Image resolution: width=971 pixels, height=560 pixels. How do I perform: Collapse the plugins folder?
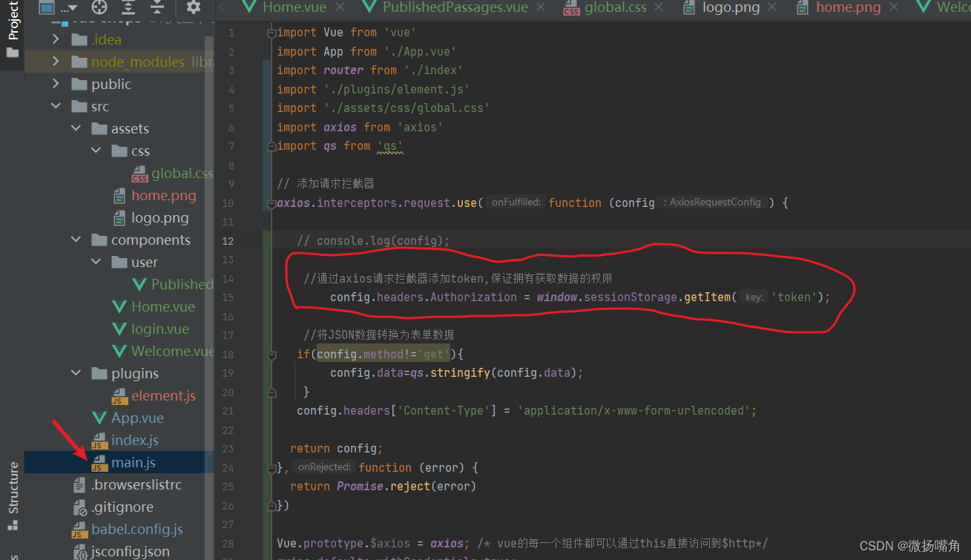click(x=76, y=373)
